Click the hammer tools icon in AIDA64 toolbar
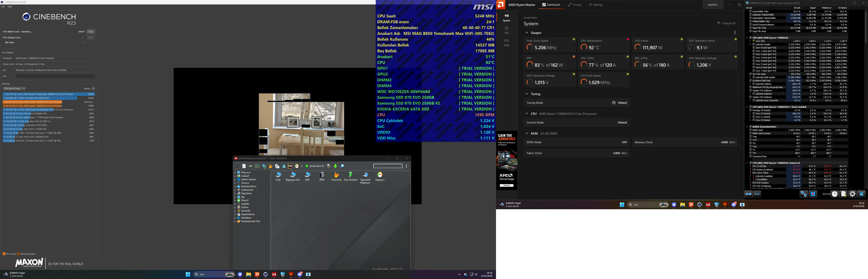Screen dimensions: 868x279 pyautogui.click(x=329, y=166)
